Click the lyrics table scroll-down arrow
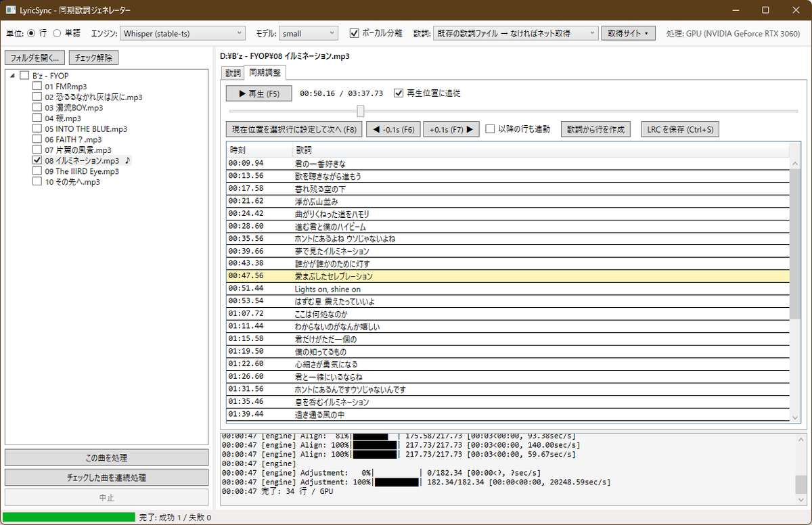This screenshot has width=812, height=525. click(795, 419)
